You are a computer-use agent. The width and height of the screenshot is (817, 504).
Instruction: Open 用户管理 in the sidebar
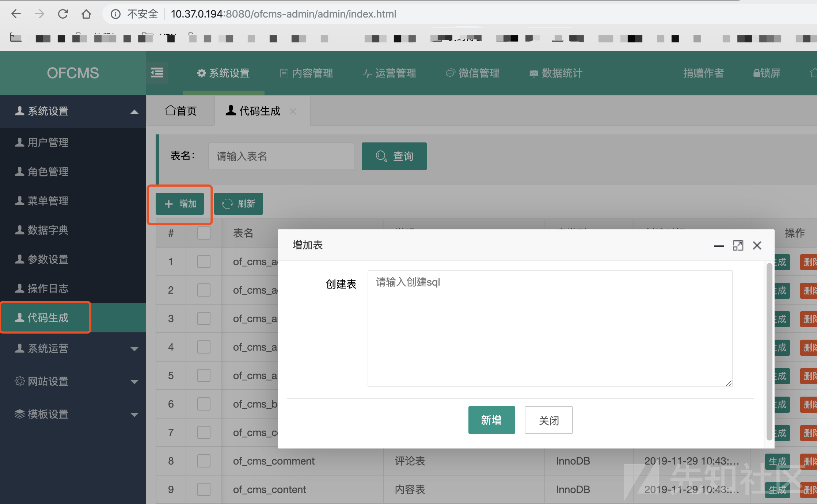pos(73,142)
